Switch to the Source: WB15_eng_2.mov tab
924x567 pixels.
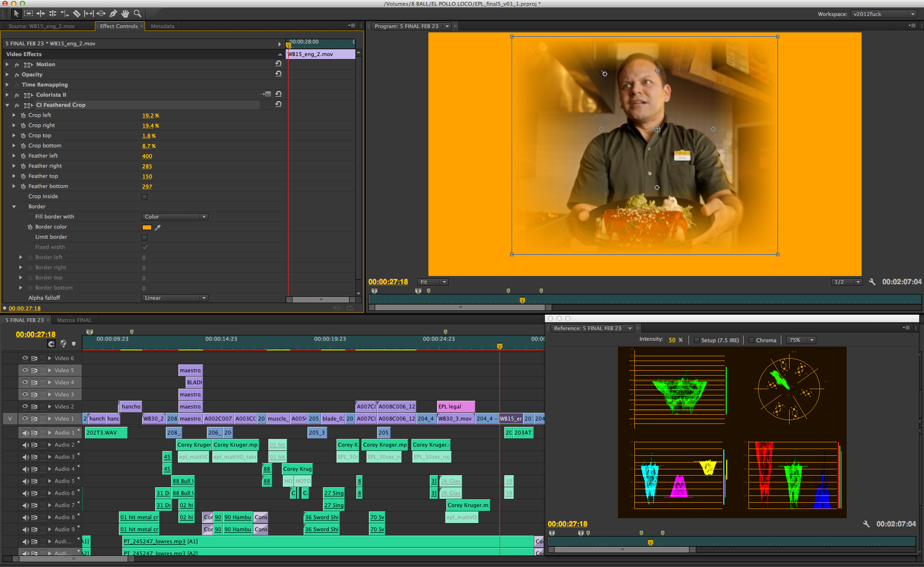point(42,26)
